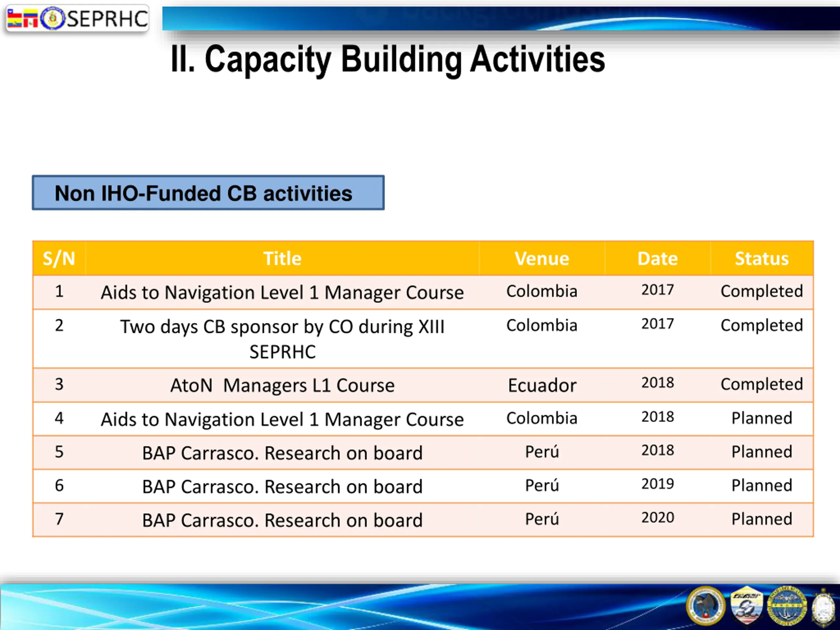Select the 'AtoN Managers L1 Course' cell
The image size is (840, 630).
coord(283,386)
